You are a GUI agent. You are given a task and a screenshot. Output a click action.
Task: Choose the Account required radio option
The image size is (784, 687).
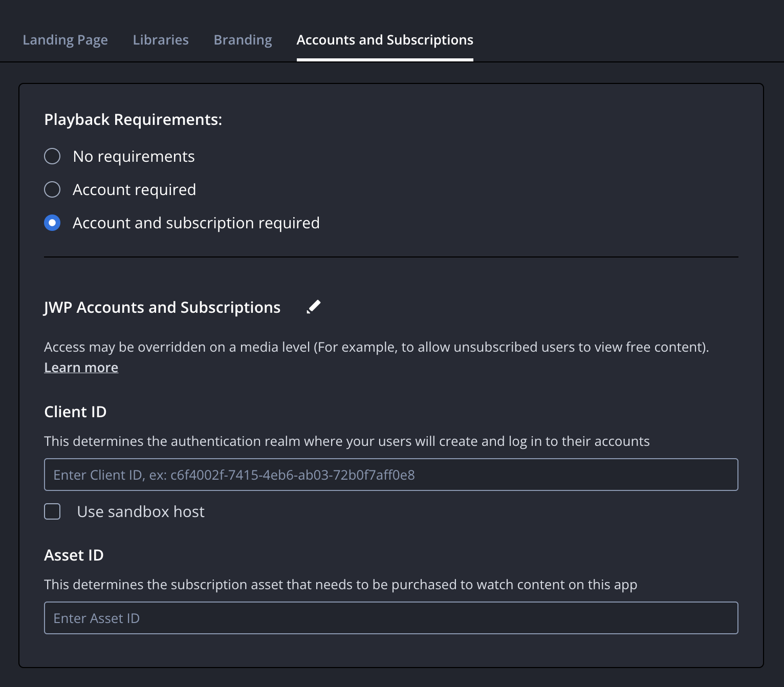click(x=52, y=189)
